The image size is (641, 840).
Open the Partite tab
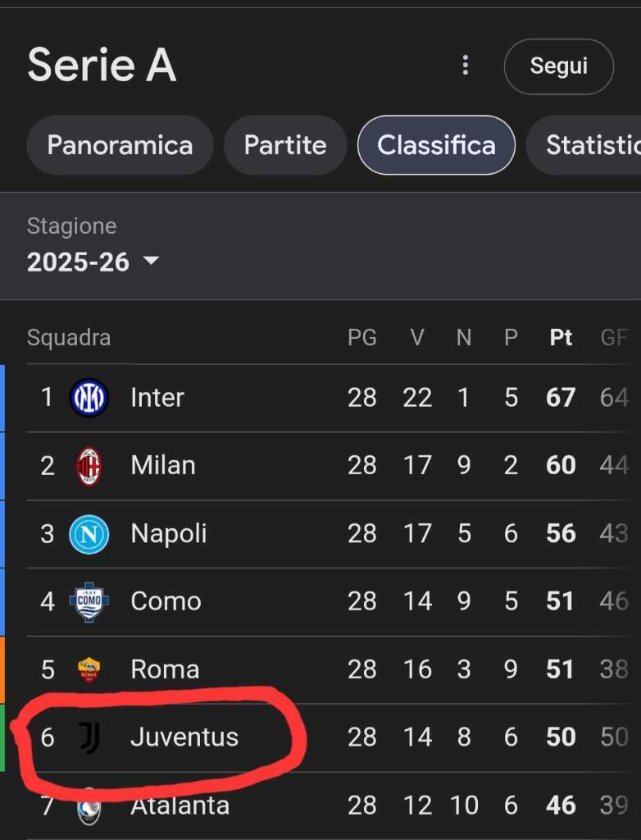click(285, 145)
